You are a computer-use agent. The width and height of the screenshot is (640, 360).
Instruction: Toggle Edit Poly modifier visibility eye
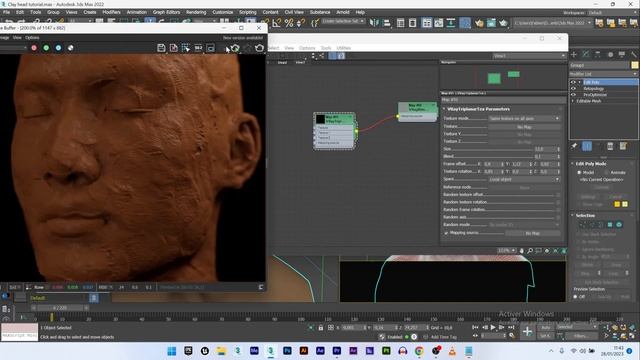[573, 82]
